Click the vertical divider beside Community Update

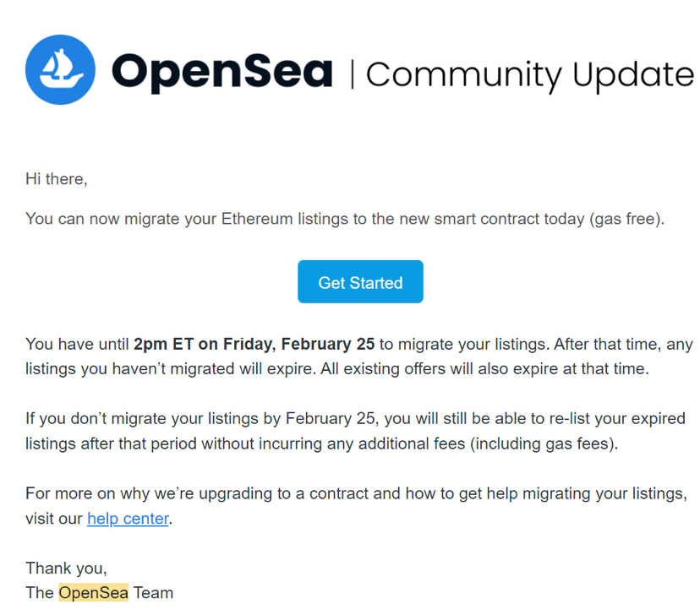pos(353,74)
